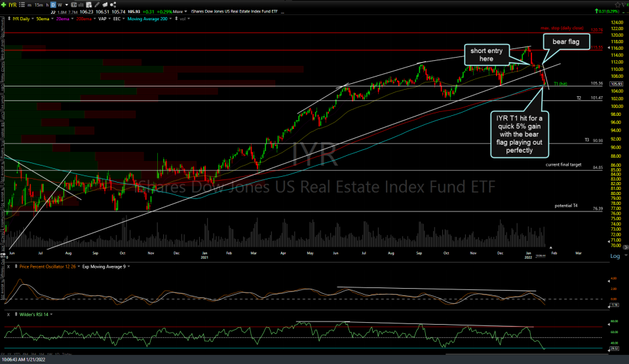
Task: Click the 200ema indicator label
Action: [84, 18]
